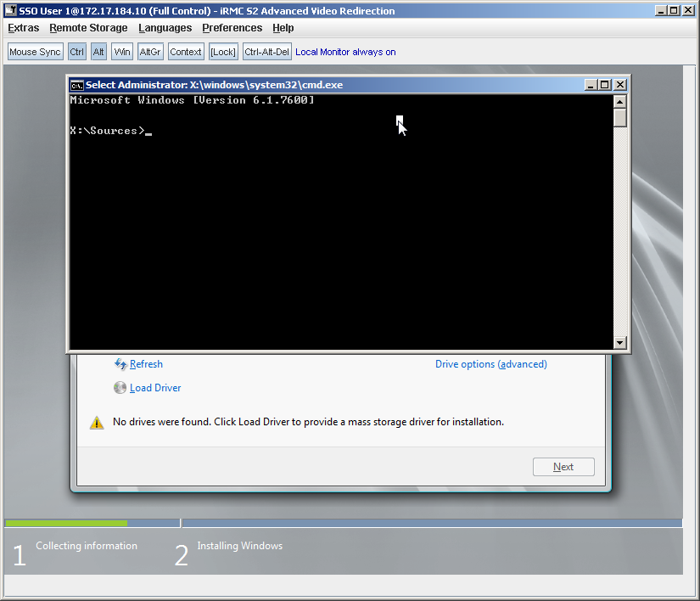The width and height of the screenshot is (700, 601).
Task: Send Ctrl-Alt-Del to remote server
Action: click(267, 52)
